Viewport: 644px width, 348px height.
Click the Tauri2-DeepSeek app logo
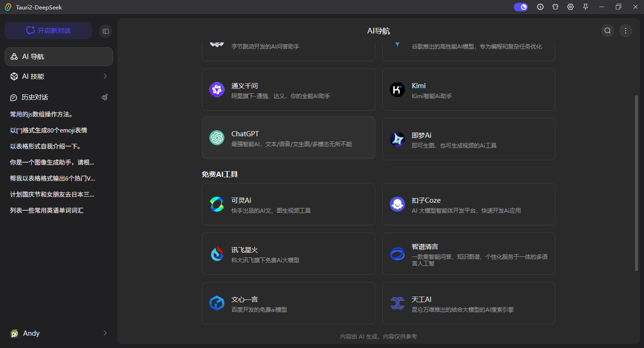click(8, 7)
